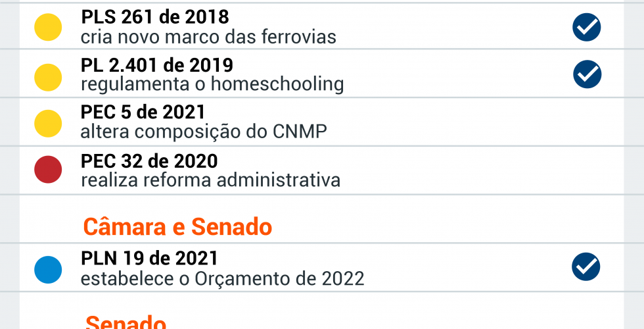This screenshot has width=644, height=329.
Task: Click the yellow dot beside PEC 5 de 2021
Action: [x=48, y=123]
